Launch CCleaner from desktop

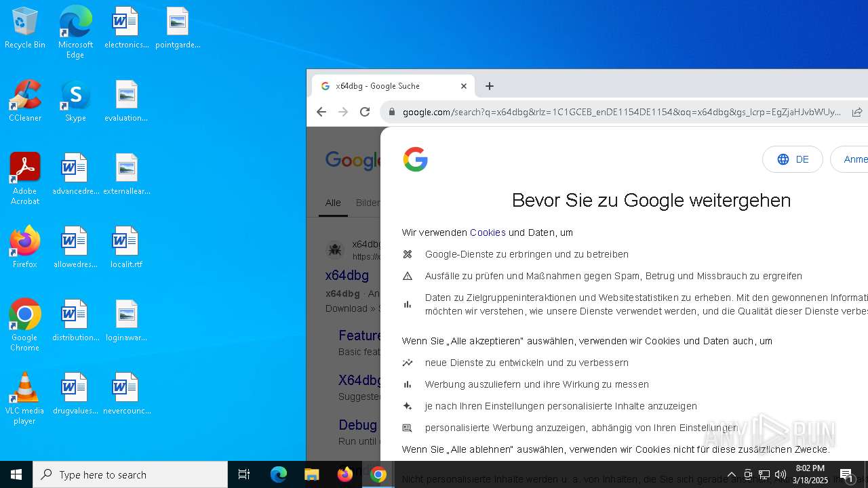[x=25, y=101]
